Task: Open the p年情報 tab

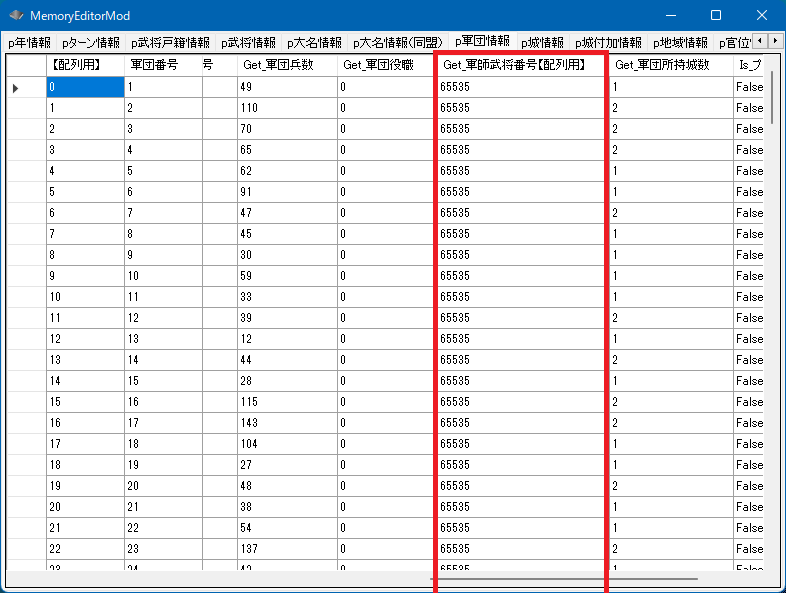Action: 29,43
